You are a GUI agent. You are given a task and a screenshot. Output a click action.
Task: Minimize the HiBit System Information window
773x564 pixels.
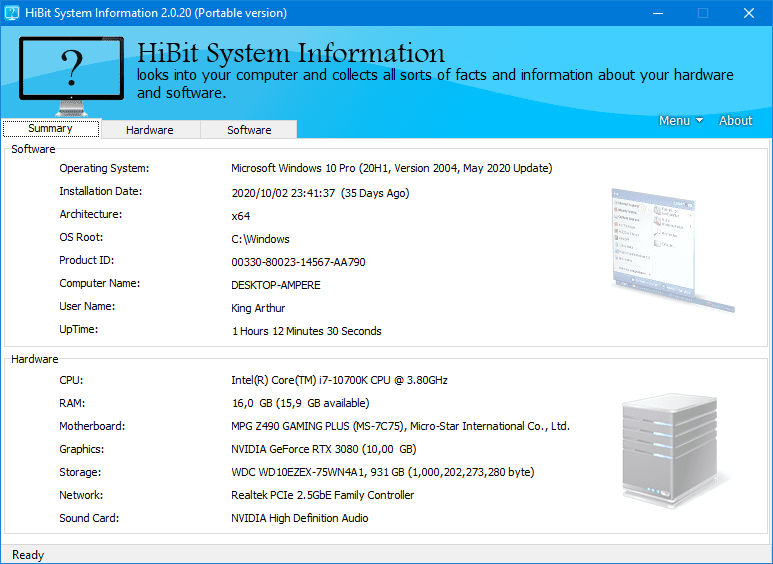click(x=657, y=13)
